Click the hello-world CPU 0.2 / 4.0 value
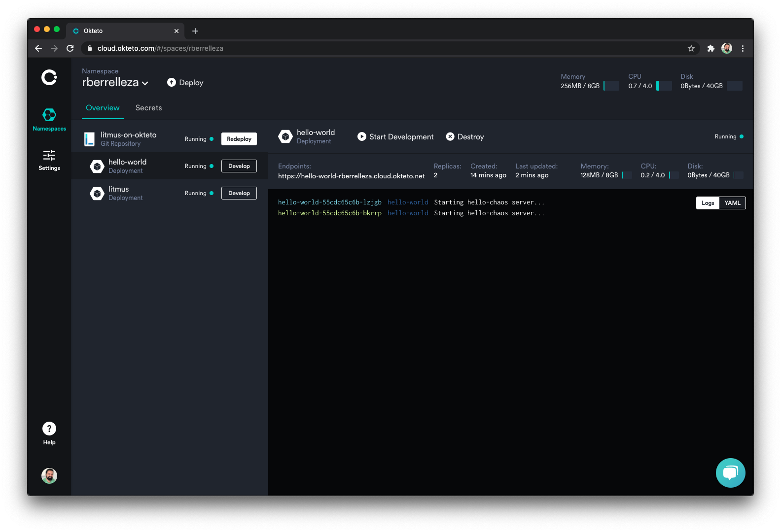Screen dimensions: 781x532 pyautogui.click(x=653, y=175)
